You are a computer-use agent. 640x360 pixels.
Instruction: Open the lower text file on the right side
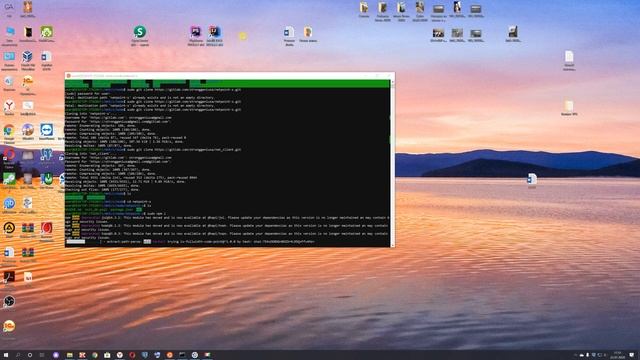[569, 106]
